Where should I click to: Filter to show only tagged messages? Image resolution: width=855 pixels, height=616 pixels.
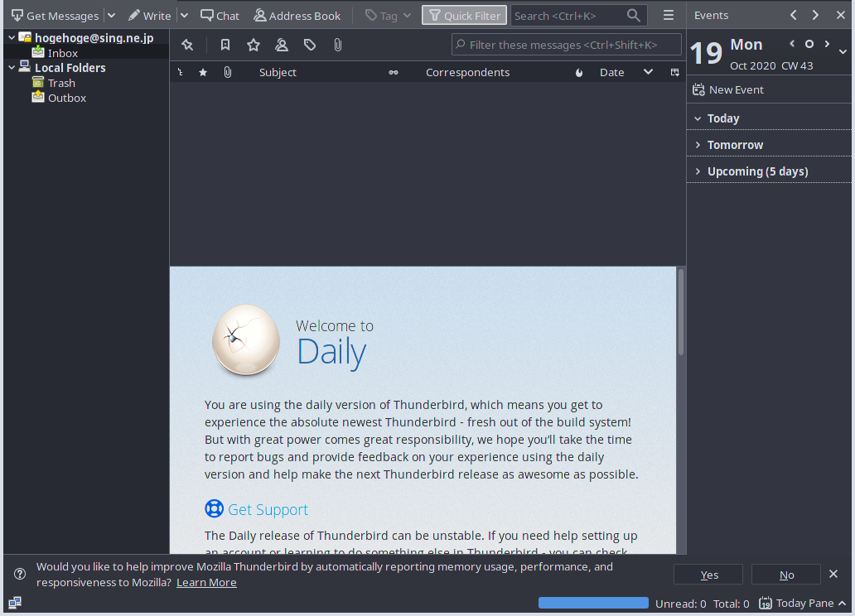click(310, 45)
